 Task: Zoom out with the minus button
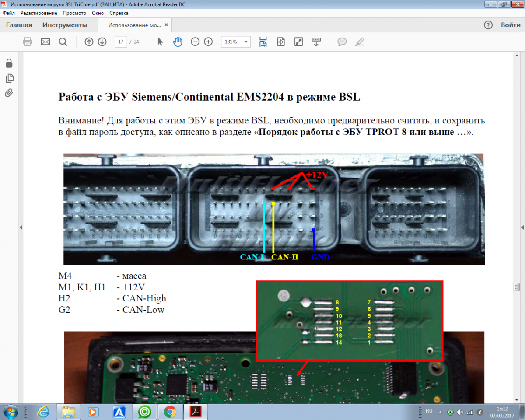(x=195, y=42)
